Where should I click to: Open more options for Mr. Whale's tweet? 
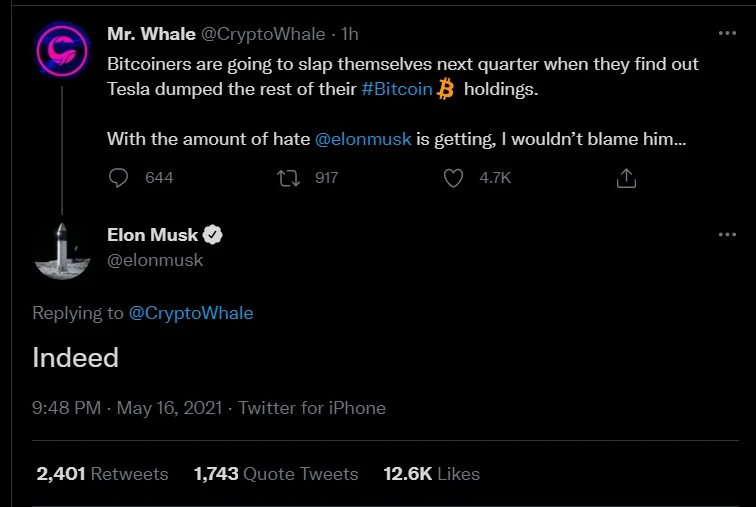tap(727, 33)
